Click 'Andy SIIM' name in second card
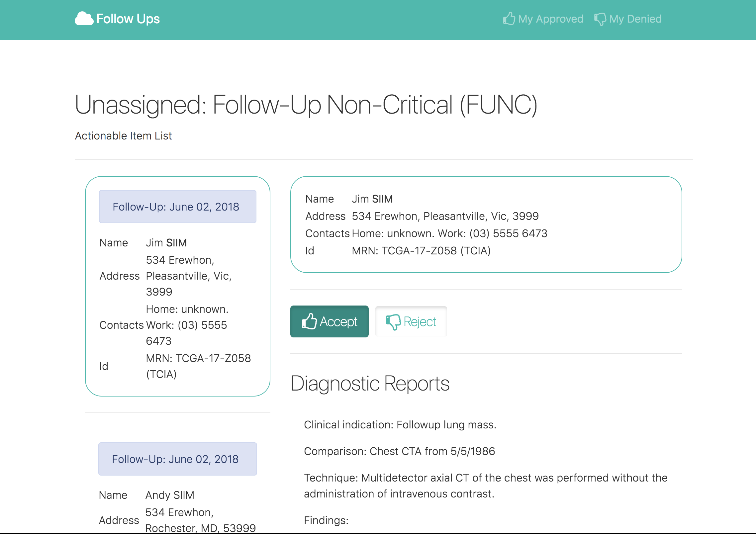This screenshot has height=534, width=756. pyautogui.click(x=170, y=495)
